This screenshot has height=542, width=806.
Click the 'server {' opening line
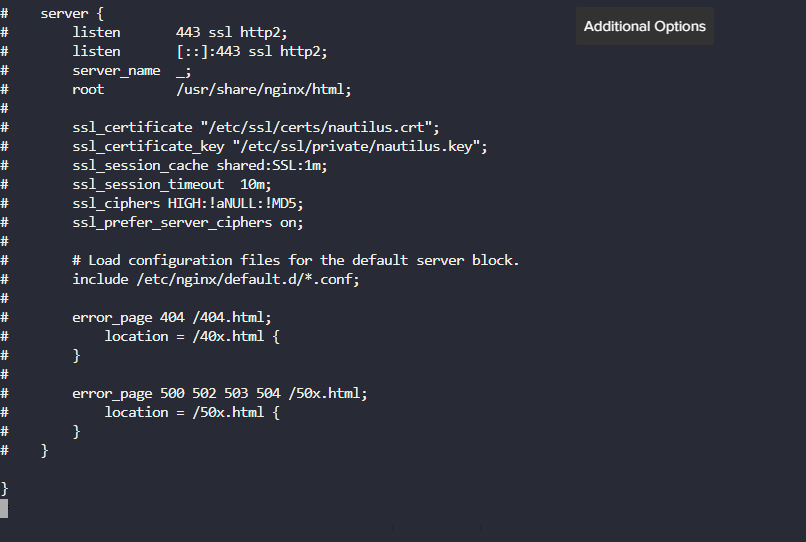click(x=65, y=13)
